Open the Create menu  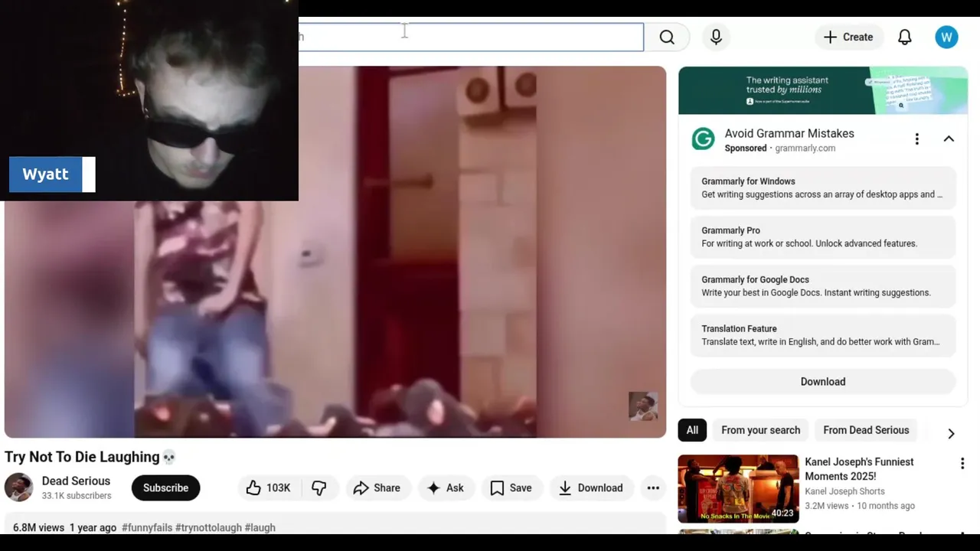[x=848, y=37]
